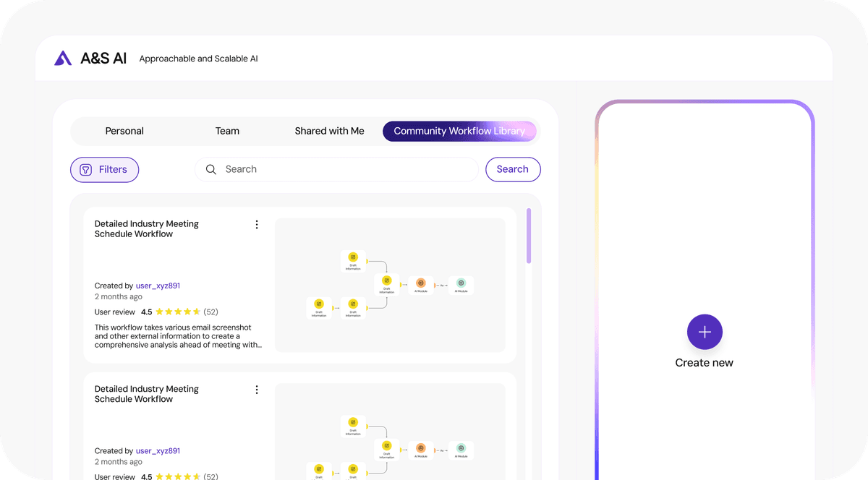Switch to the Team tab
The height and width of the screenshot is (480, 868).
point(227,131)
